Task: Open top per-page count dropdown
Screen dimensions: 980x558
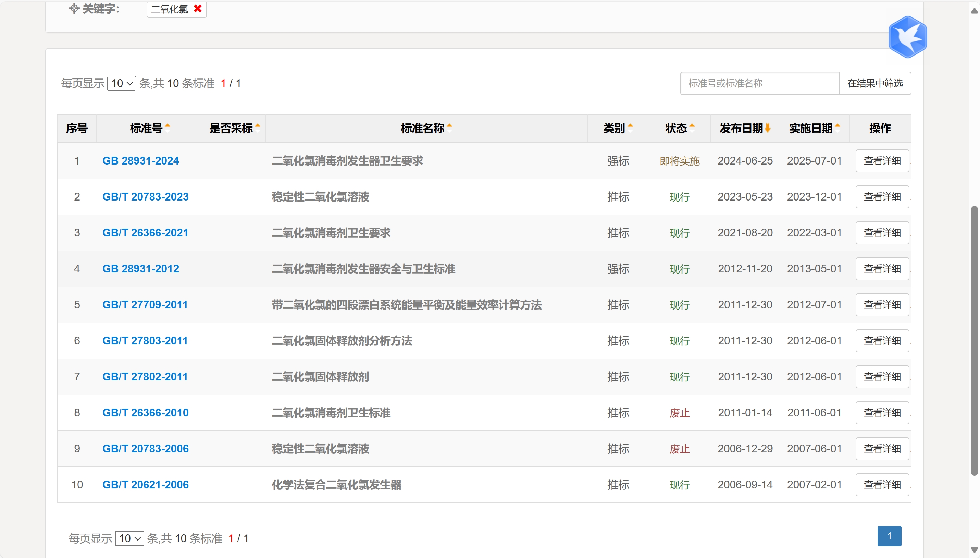Action: [122, 83]
